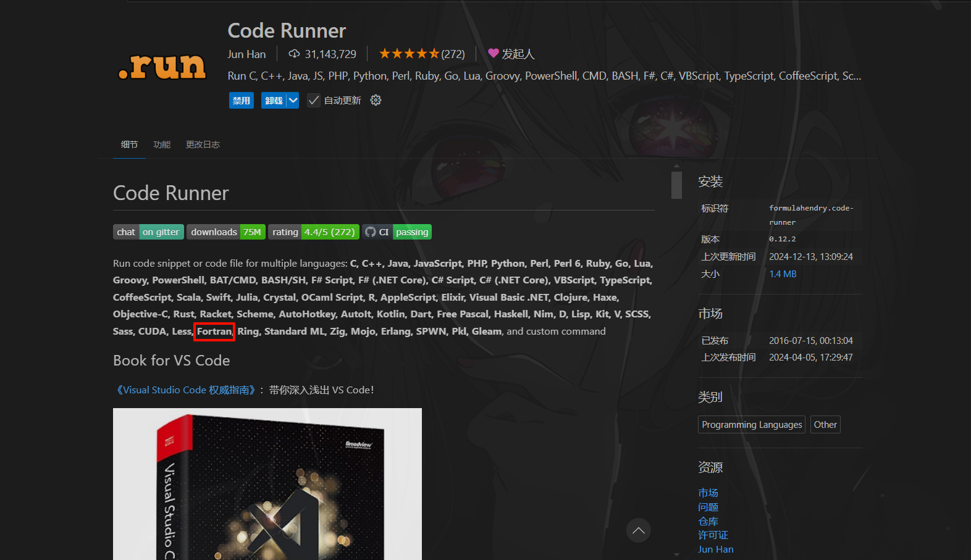Click the download count cloud icon
Image resolution: width=971 pixels, height=560 pixels.
coord(294,54)
